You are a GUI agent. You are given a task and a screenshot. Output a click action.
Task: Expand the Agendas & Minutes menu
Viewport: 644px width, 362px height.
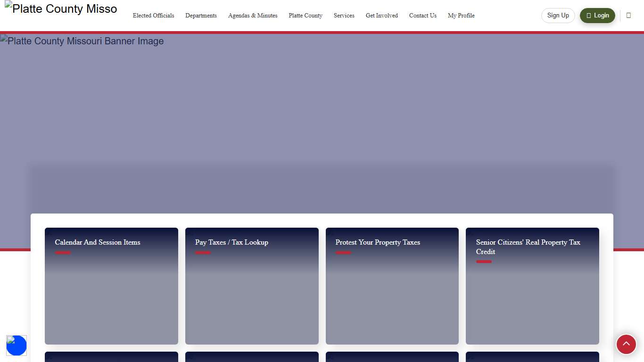pos(253,16)
